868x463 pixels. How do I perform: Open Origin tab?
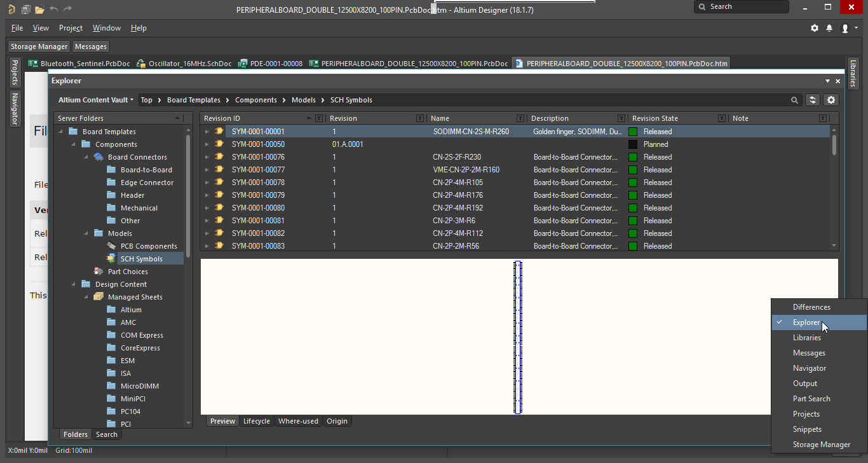click(337, 421)
